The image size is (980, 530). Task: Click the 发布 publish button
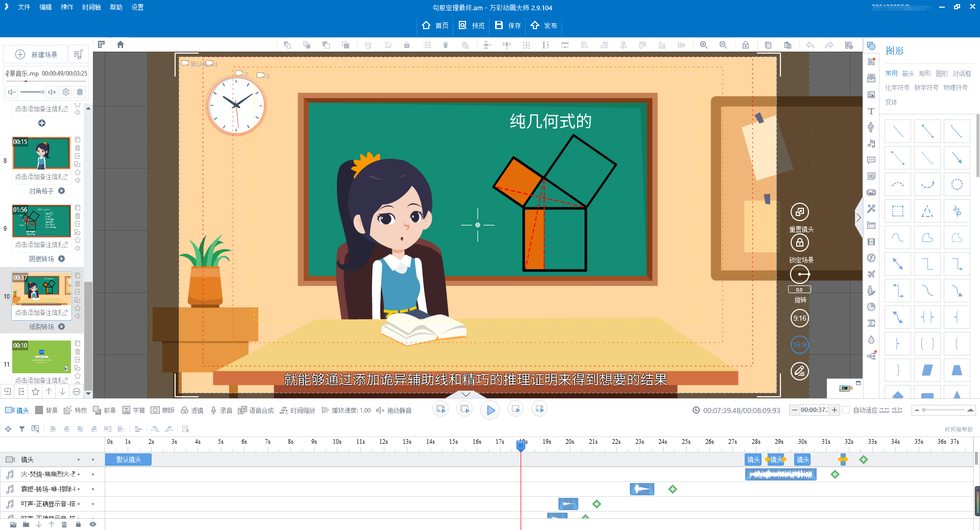pos(544,26)
